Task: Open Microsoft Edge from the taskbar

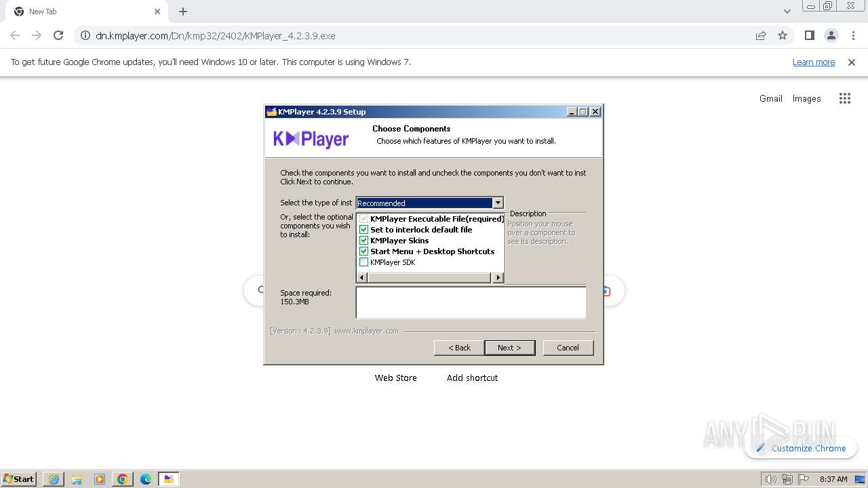Action: pos(146,479)
